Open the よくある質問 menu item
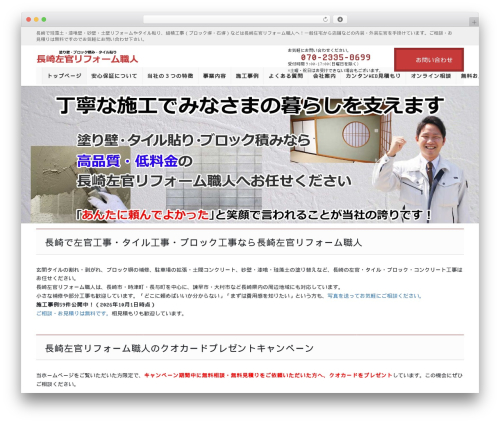Image resolution: width=500 pixels, height=423 pixels. [286, 76]
